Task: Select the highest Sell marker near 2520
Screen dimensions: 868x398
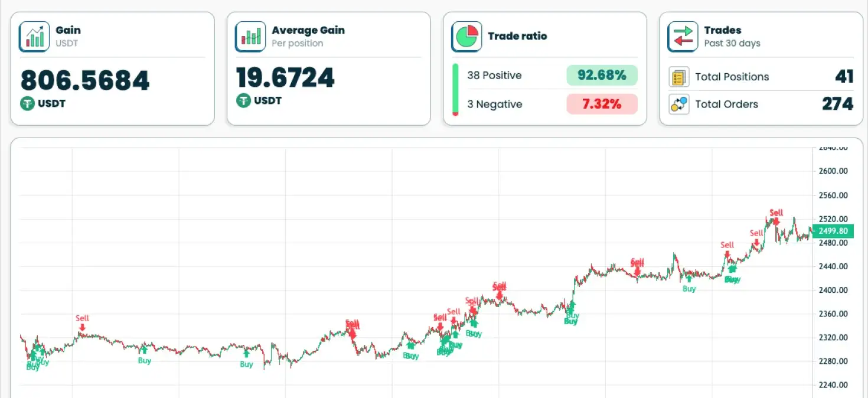Action: point(776,214)
